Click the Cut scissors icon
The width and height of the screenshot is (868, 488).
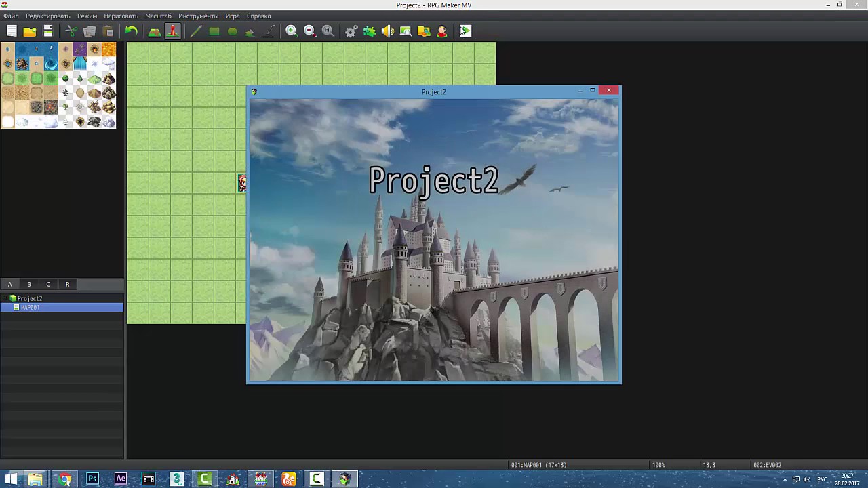[71, 31]
